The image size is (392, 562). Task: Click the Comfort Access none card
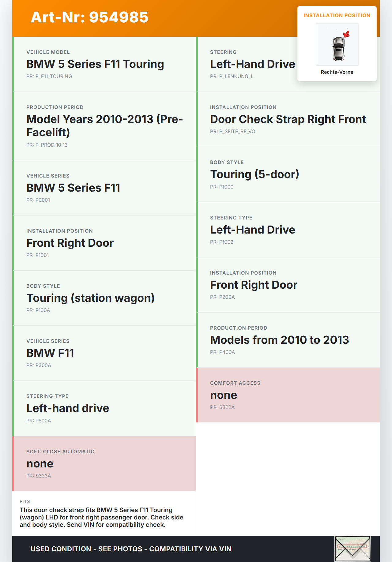[x=288, y=395]
